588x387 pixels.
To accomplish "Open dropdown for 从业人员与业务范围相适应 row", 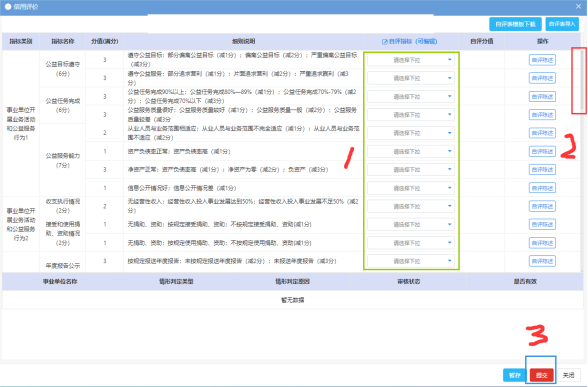I will (411, 133).
